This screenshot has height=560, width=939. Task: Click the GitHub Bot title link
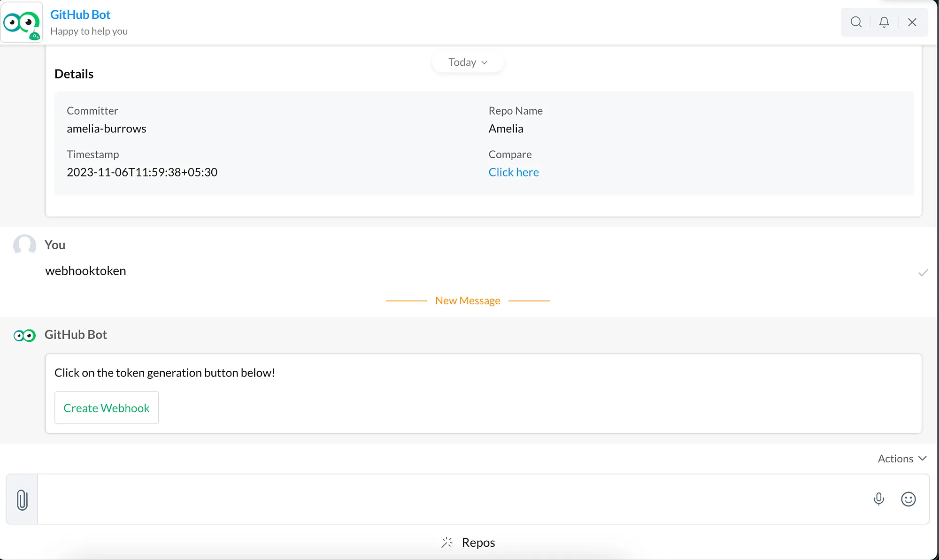click(80, 15)
